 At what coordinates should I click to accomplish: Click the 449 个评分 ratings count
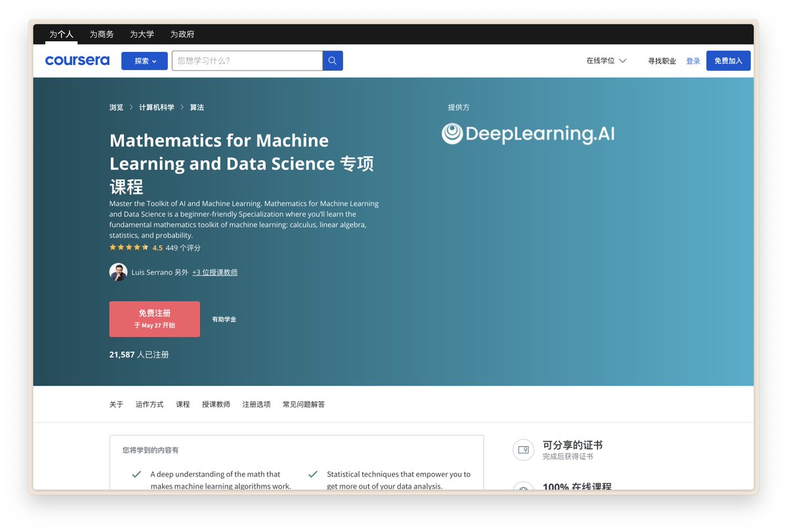click(x=183, y=248)
